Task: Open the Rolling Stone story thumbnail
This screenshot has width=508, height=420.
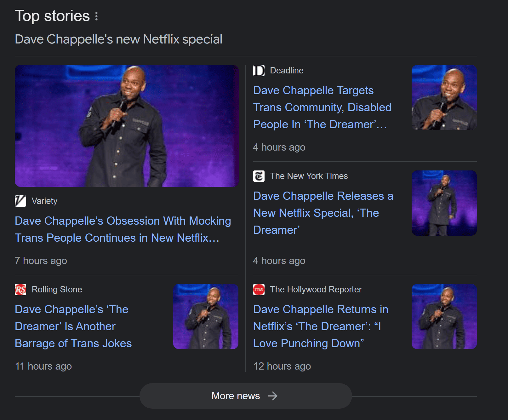Action: click(206, 316)
